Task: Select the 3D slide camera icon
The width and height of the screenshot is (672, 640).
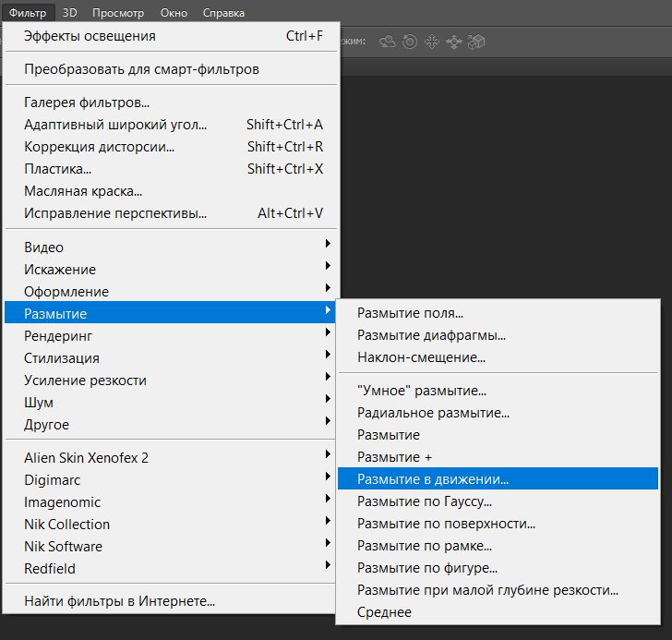Action: 454,42
